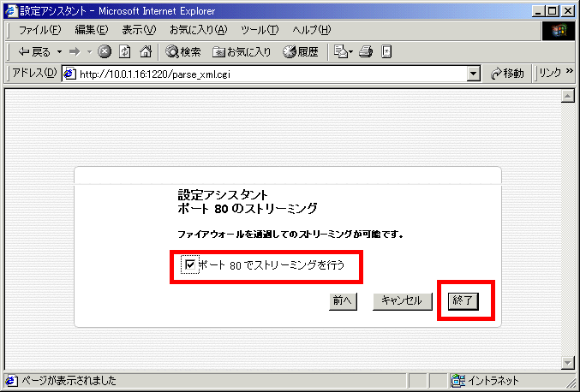The image size is (580, 392).
Task: Expand the address bar dropdown arrow
Action: [x=473, y=74]
